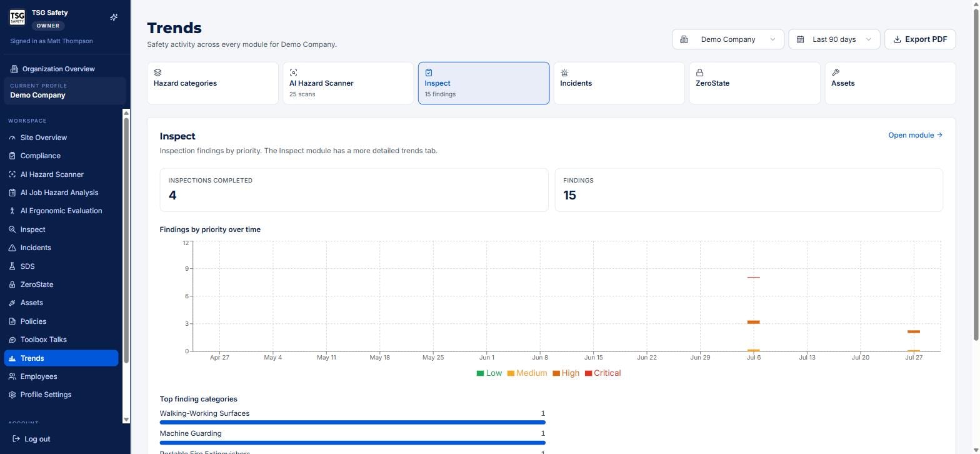The width and height of the screenshot is (980, 454).
Task: Switch to the AI Hazard Scanner tab
Action: [x=348, y=83]
